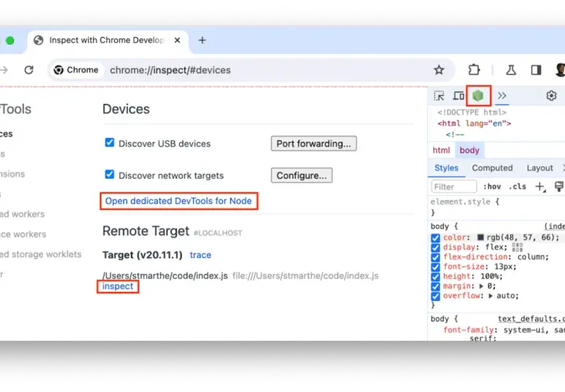Click the address bar chrome://inspect/#devices
Image resolution: width=565 pixels, height=392 pixels.
(170, 70)
